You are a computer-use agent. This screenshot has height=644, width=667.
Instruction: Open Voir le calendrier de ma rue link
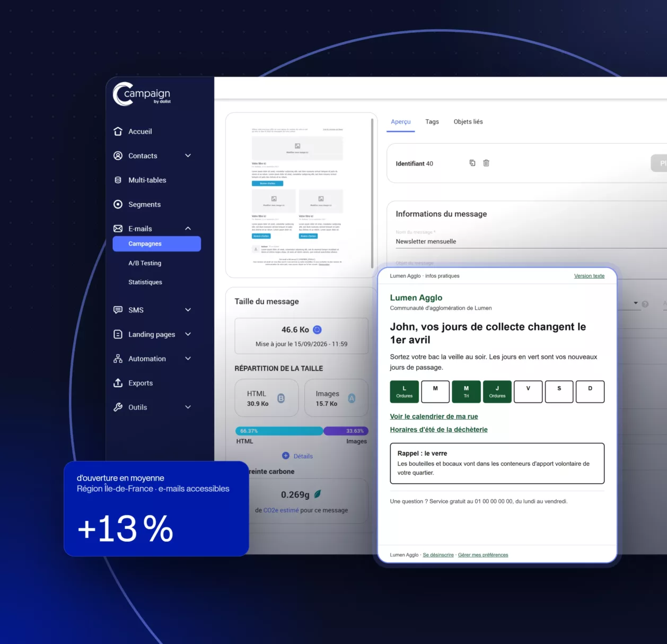(434, 416)
